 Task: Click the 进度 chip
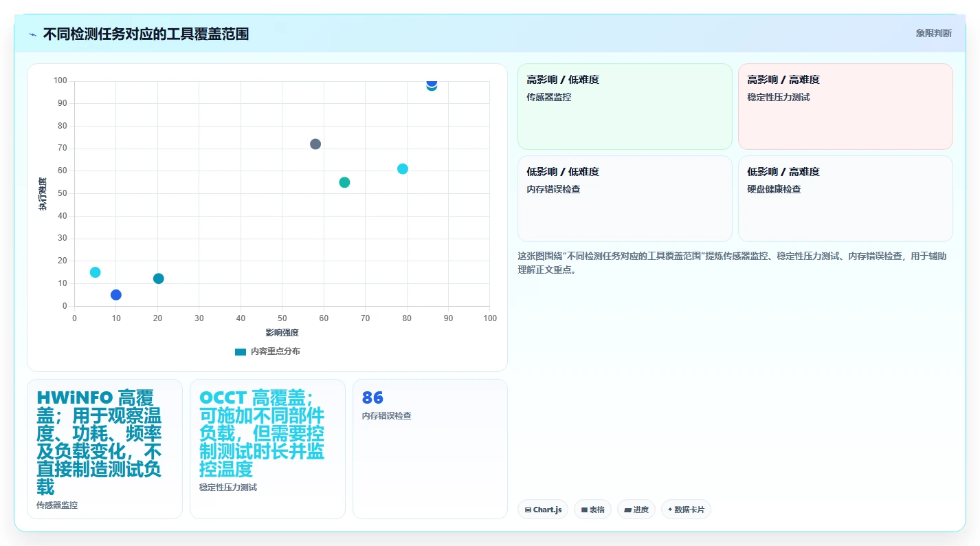point(636,510)
